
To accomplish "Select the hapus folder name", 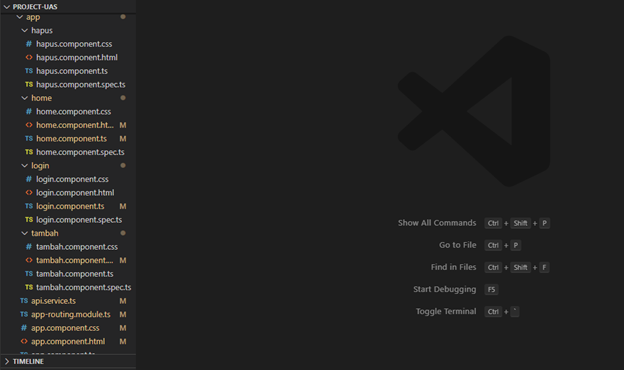I will [x=42, y=31].
